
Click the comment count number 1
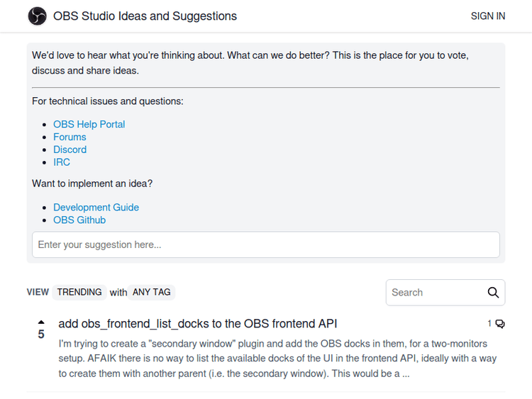[489, 324]
